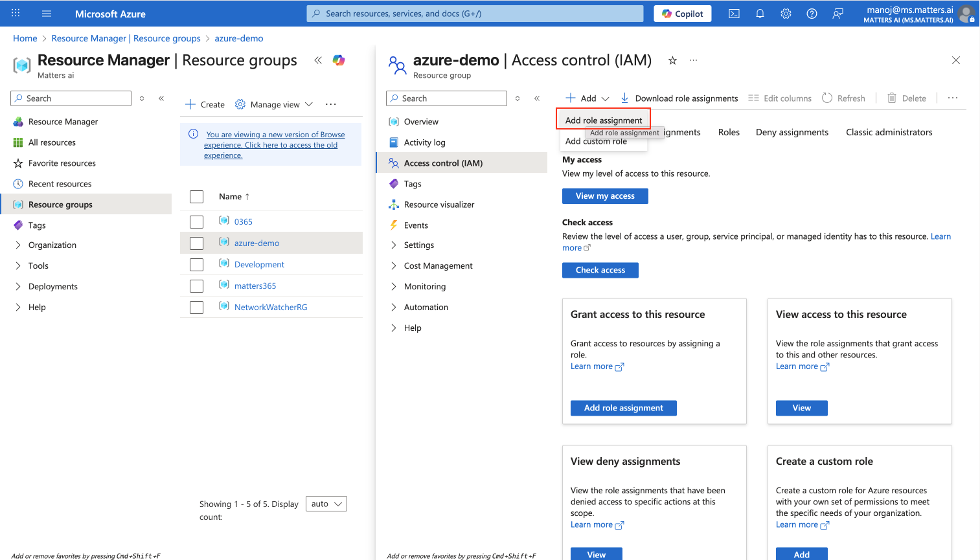The height and width of the screenshot is (560, 980).
Task: Expand Help in the Resource Manager menu
Action: click(18, 307)
